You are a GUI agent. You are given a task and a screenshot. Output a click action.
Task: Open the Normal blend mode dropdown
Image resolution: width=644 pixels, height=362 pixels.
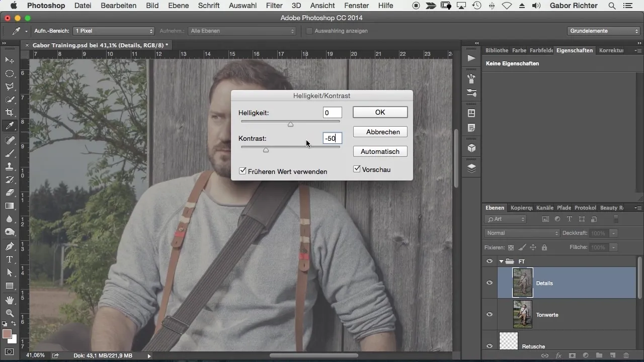click(x=522, y=233)
